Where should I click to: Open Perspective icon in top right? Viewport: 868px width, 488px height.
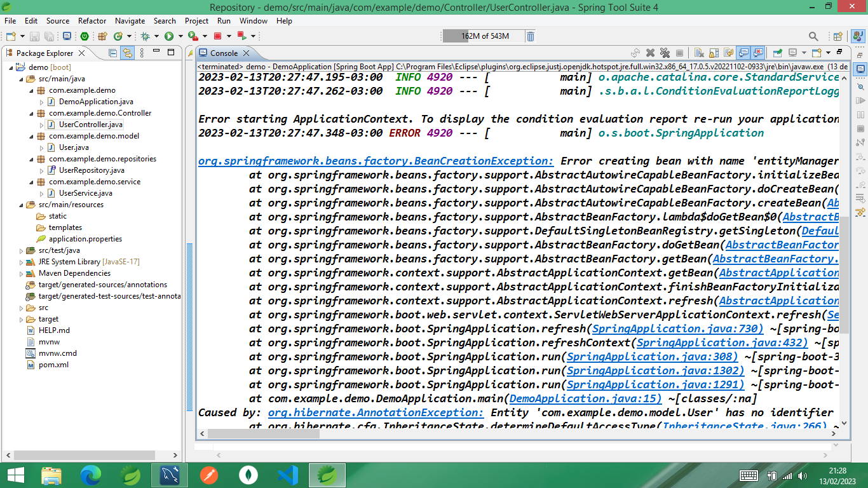click(x=837, y=37)
